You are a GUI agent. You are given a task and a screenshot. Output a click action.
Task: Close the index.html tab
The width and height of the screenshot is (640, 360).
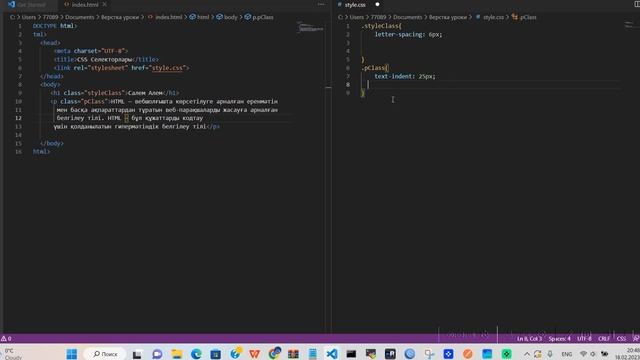pyautogui.click(x=104, y=4)
